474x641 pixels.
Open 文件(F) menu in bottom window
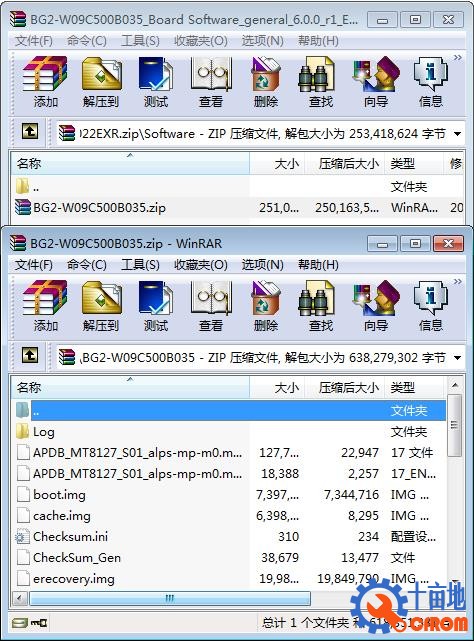(x=34, y=265)
